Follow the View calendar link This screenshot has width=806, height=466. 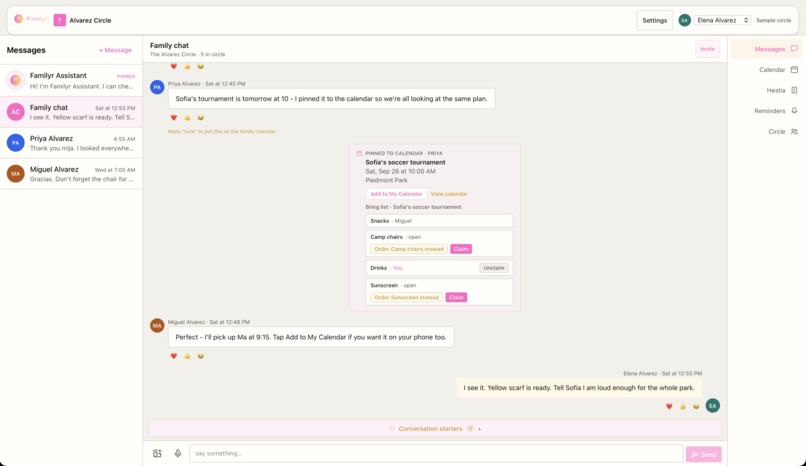coord(449,194)
